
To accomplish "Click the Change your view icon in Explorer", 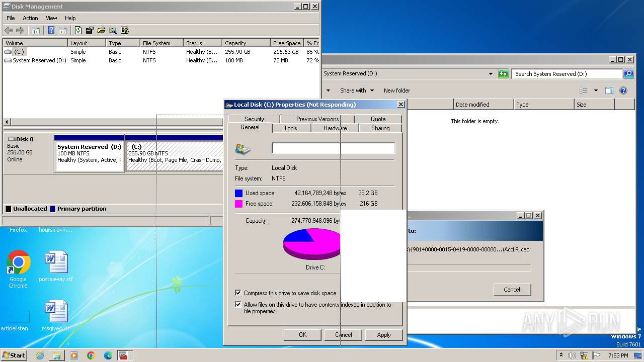I will coord(584,90).
